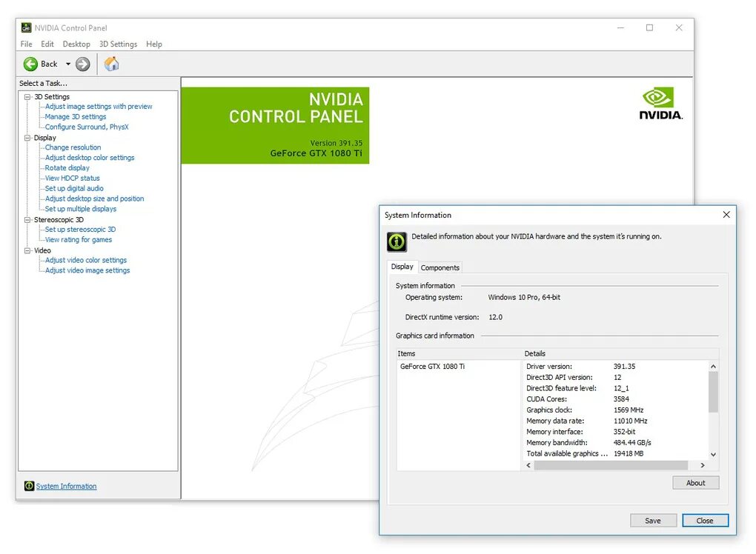Click the Details list scroll down arrow
The height and width of the screenshot is (554, 756).
coord(713,454)
